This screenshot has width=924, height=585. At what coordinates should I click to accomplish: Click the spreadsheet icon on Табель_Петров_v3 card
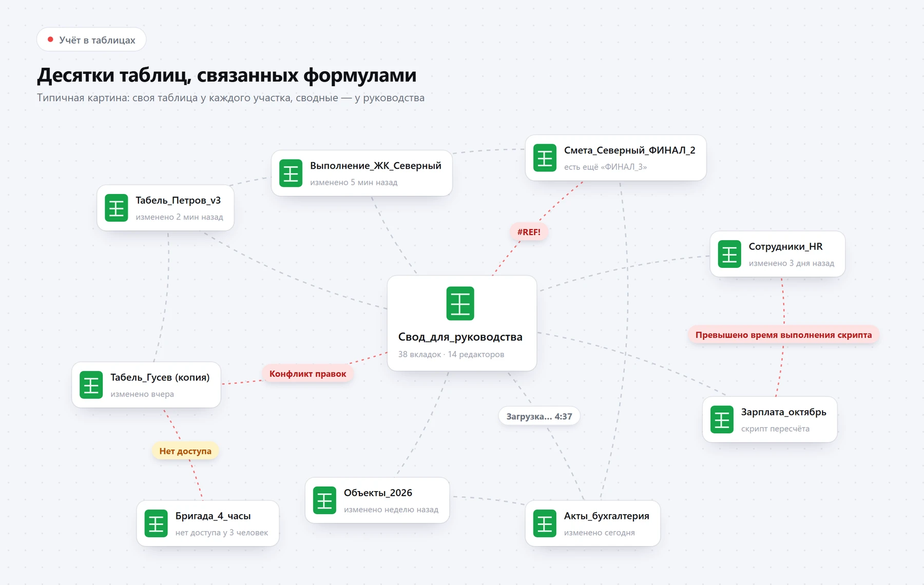coord(117,208)
